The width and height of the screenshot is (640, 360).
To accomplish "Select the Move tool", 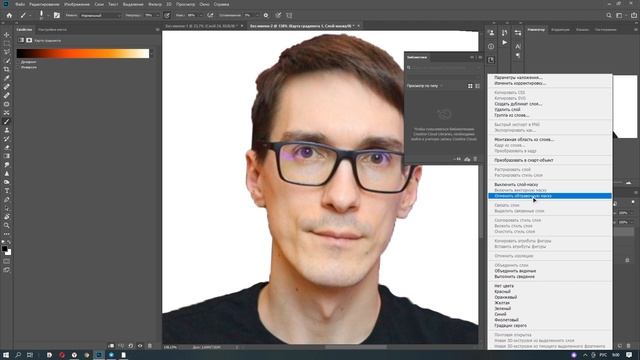I will [7, 35].
